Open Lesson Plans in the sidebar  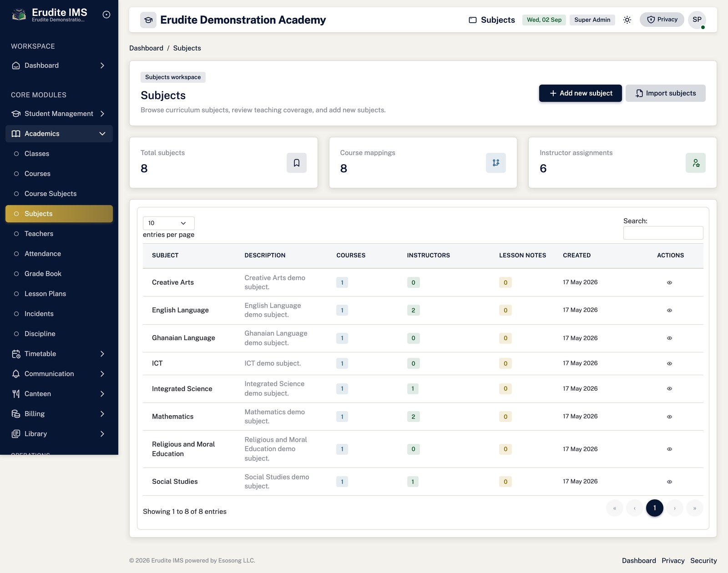tap(59, 294)
